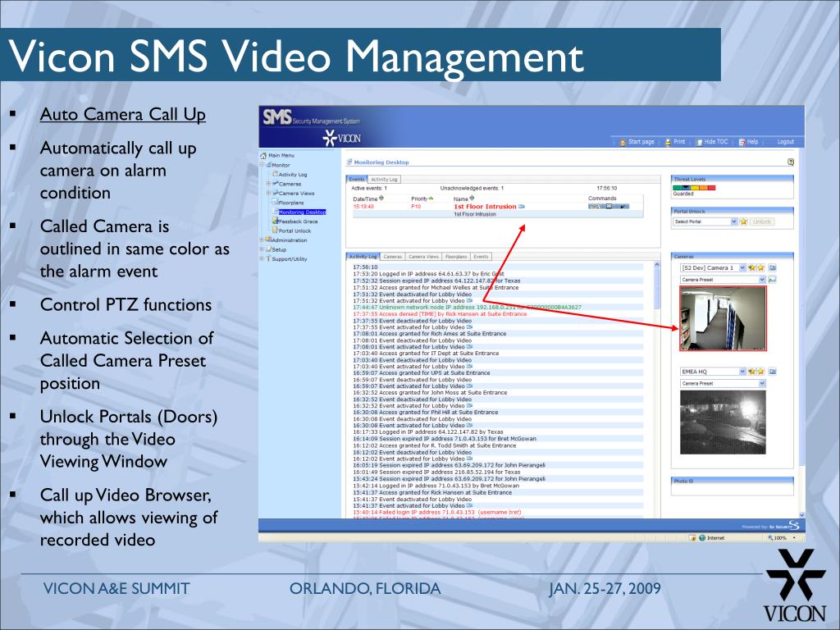This screenshot has width=840, height=630.
Task: Select the lower Floorplans tab
Action: 456,257
